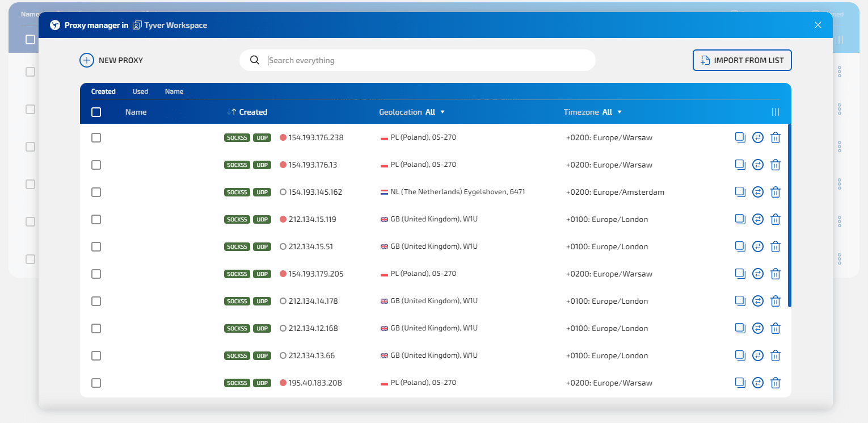Click the proxy list vertical scrollbar
Screen dimensions: 868x423
(790, 216)
